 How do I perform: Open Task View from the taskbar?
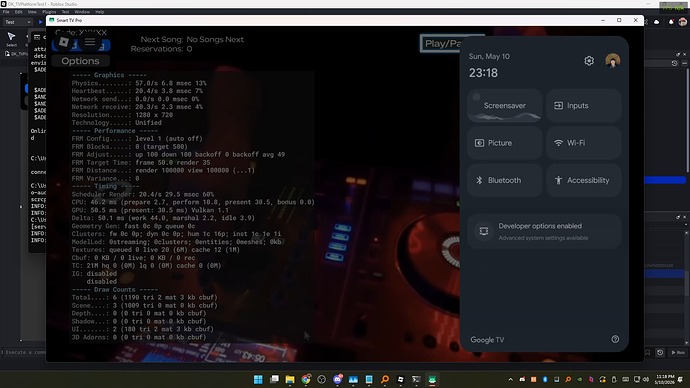[x=274, y=379]
